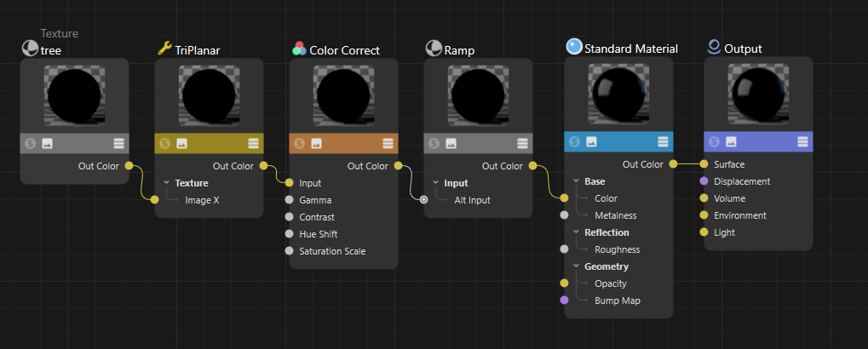
Task: Collapse the Geometry group in Standard Material
Action: (x=577, y=266)
